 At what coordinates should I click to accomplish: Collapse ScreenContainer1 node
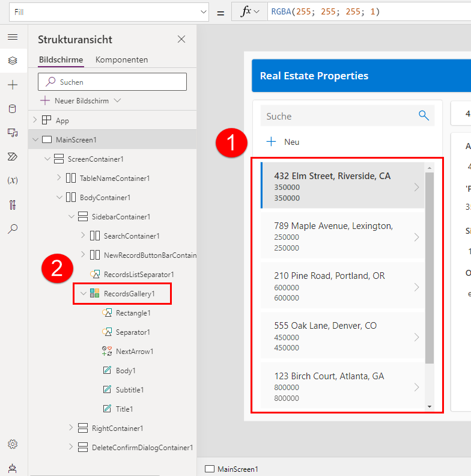click(47, 159)
